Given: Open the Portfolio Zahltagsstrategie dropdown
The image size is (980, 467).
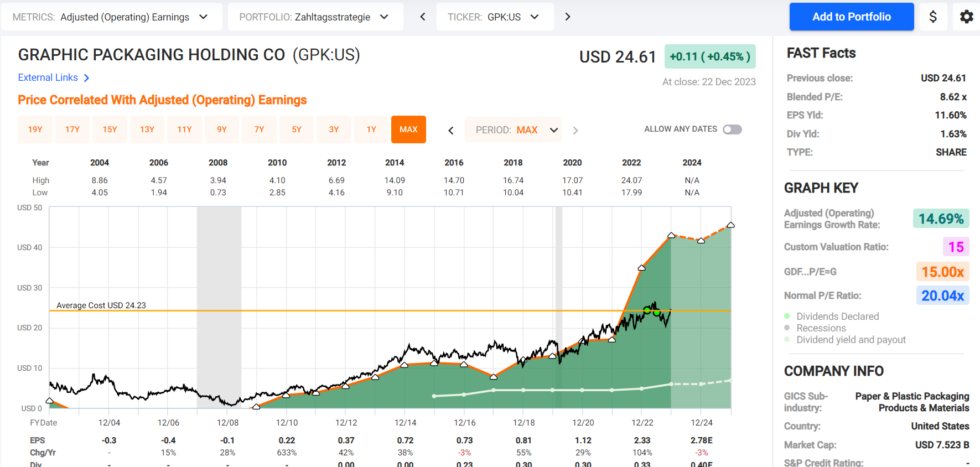Looking at the screenshot, I should tap(315, 17).
